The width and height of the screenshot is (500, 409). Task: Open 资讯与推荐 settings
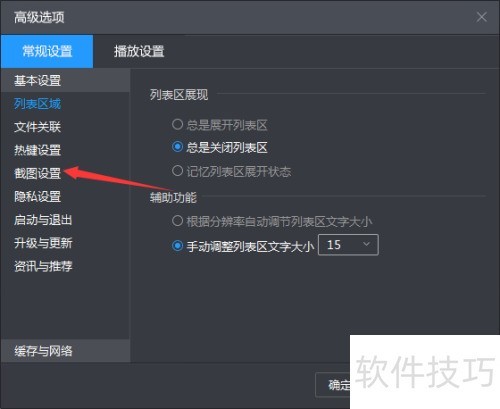(x=43, y=266)
